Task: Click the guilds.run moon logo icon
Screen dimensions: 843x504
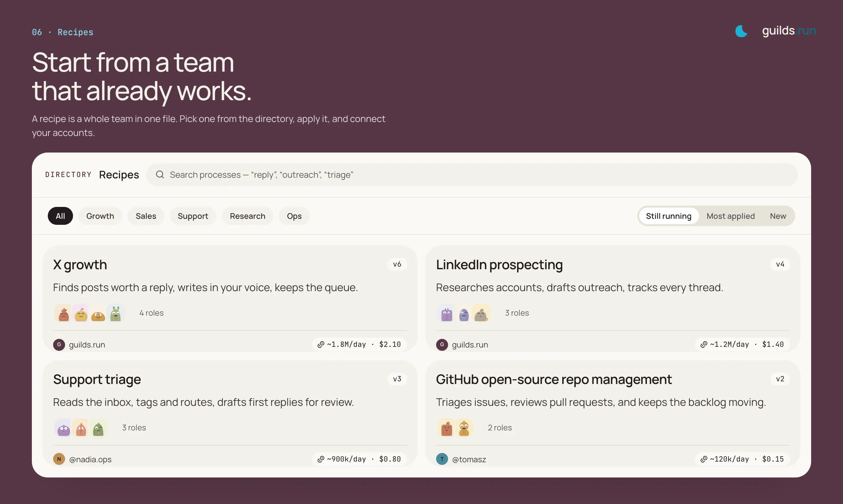Action: (x=741, y=31)
